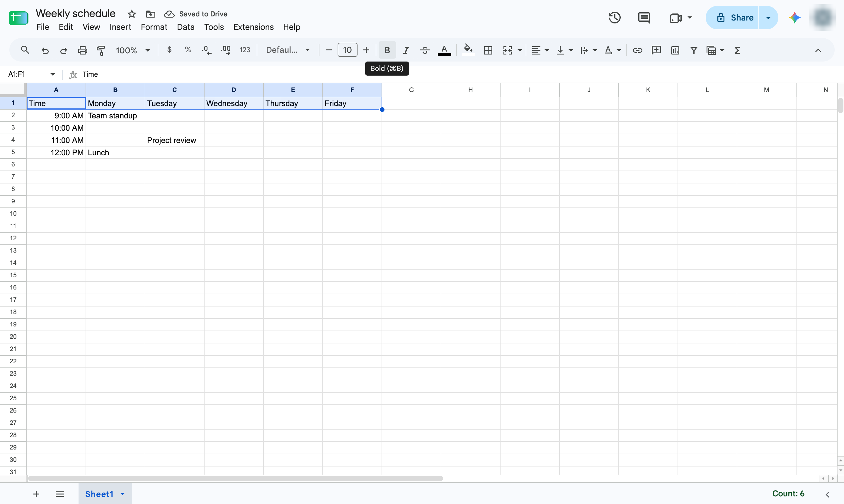Open the Sheet1 tab options arrow
Viewport: 844px width, 504px height.
pos(122,494)
